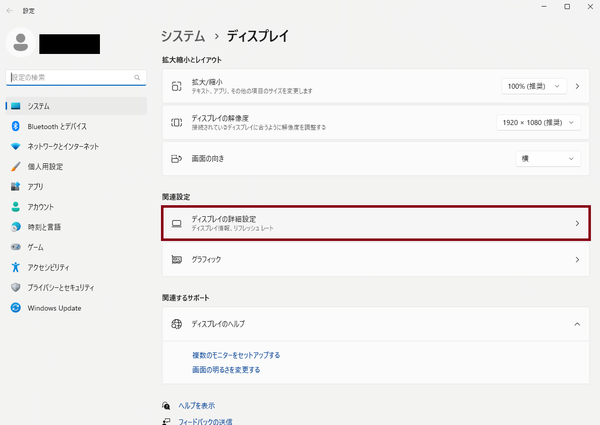Open Bluetooth とデバイス in sidebar
The height and width of the screenshot is (425, 600).
click(56, 126)
